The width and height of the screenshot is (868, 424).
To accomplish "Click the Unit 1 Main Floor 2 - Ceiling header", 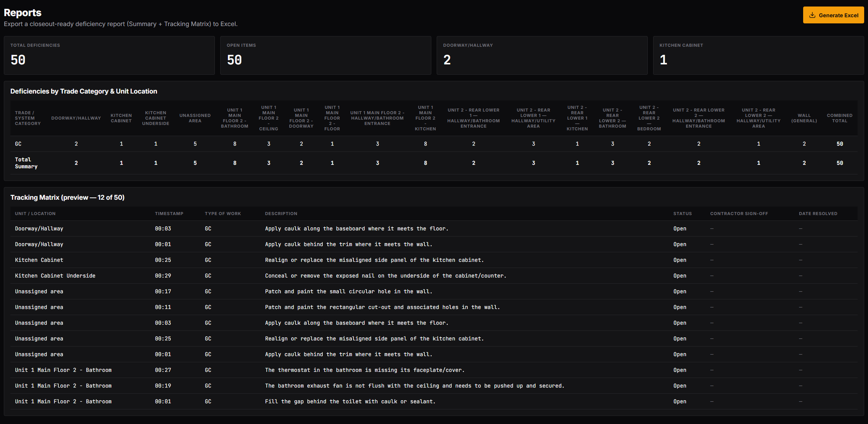I will pos(269,118).
